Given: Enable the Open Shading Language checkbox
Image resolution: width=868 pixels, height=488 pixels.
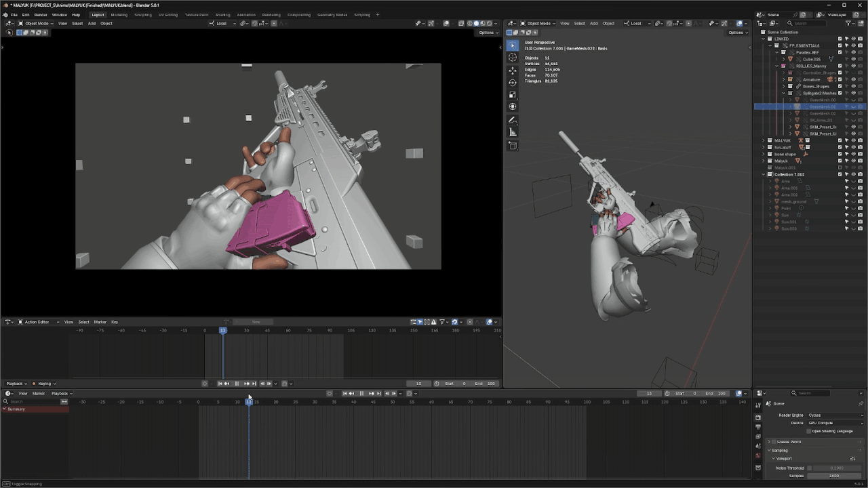Looking at the screenshot, I should point(809,431).
